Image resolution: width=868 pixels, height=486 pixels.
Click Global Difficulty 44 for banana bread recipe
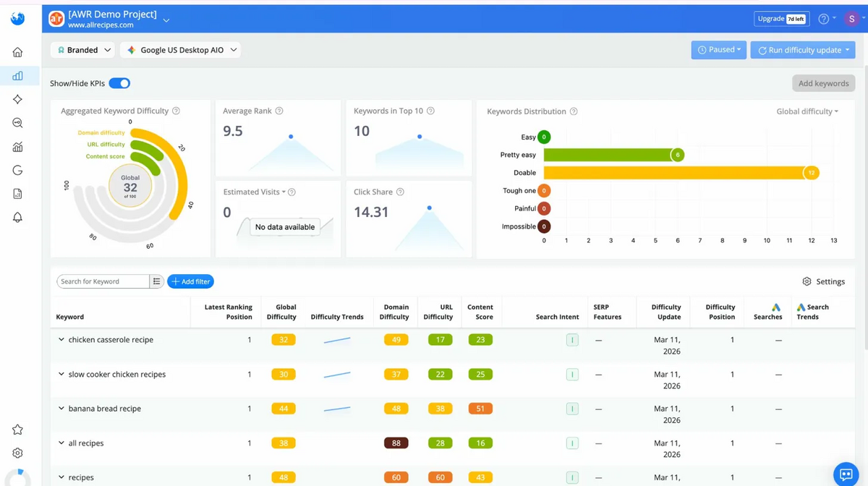tap(284, 409)
